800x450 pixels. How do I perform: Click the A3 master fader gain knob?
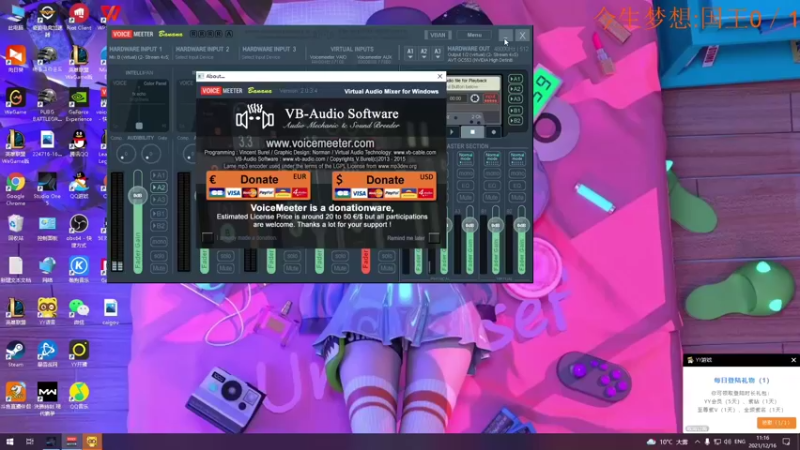tap(469, 225)
